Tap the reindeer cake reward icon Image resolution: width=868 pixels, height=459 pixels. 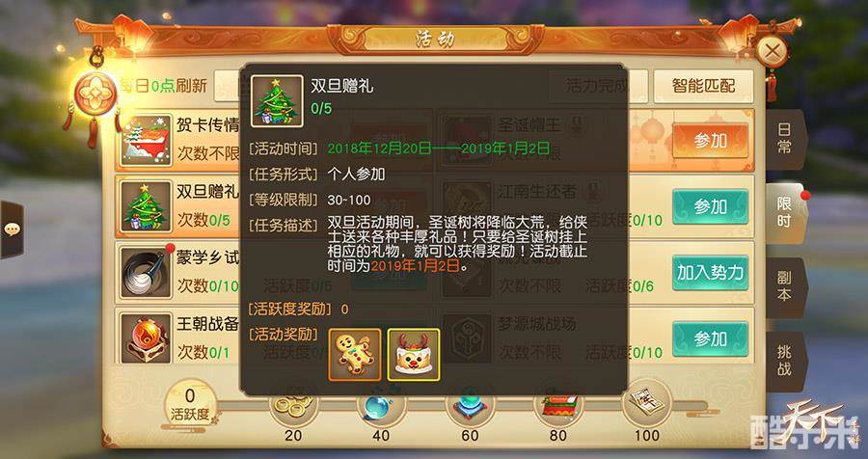click(414, 354)
